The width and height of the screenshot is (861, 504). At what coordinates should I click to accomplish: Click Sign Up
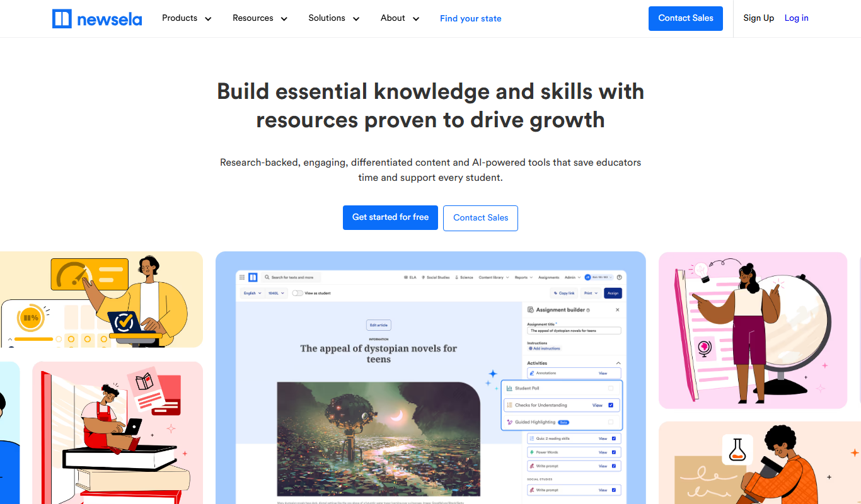coord(759,18)
